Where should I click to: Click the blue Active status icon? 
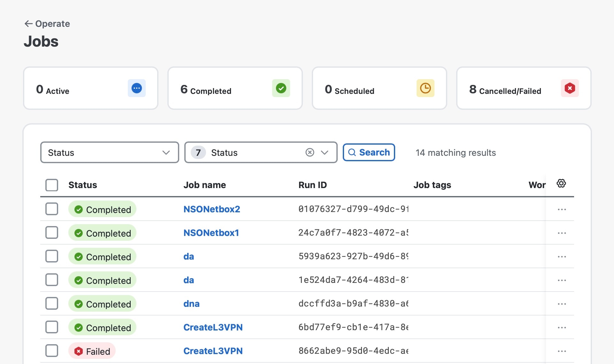pos(137,88)
